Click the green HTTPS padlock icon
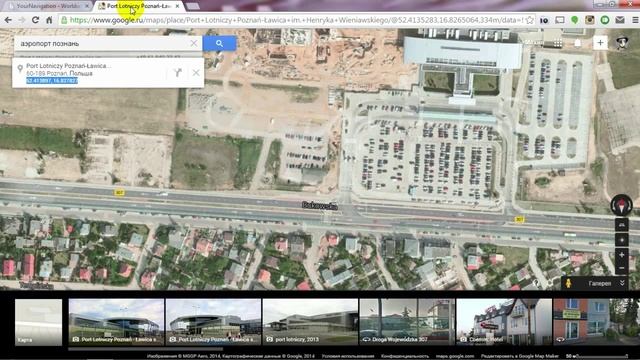The image size is (640, 360). tap(64, 20)
